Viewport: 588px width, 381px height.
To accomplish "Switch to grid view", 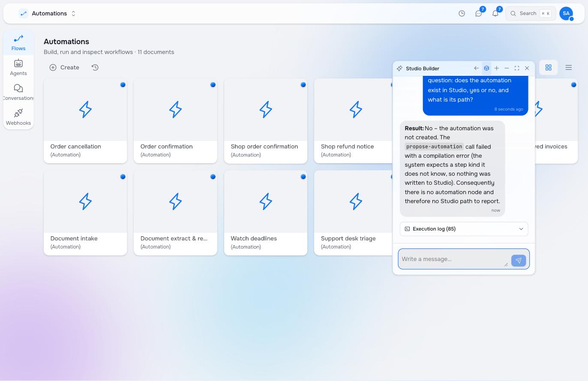I will coord(548,68).
